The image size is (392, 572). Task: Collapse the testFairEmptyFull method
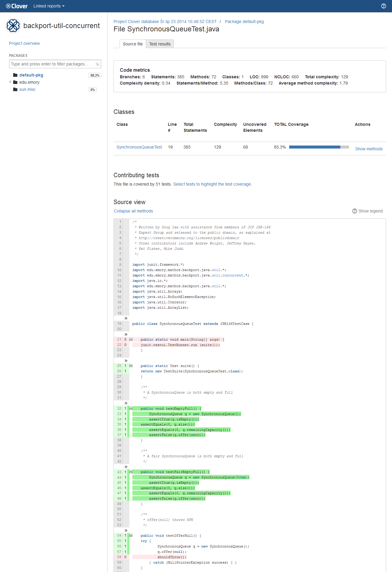(x=131, y=472)
